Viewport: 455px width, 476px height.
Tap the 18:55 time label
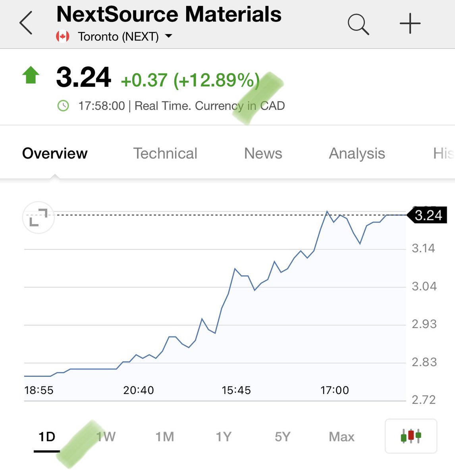39,390
